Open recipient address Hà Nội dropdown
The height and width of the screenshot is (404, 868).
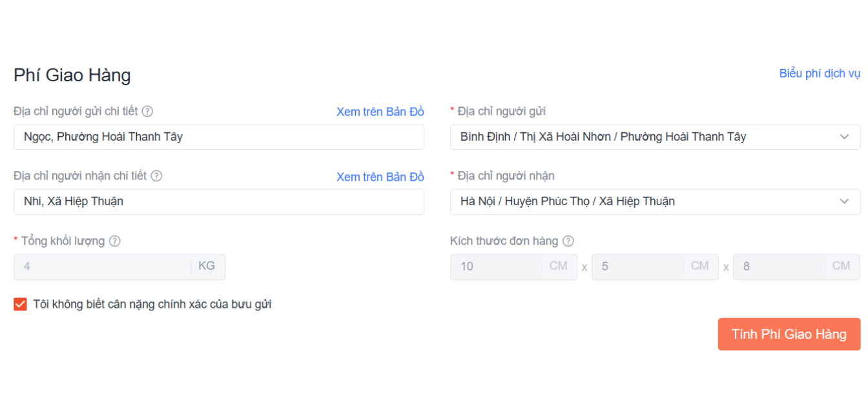646,201
